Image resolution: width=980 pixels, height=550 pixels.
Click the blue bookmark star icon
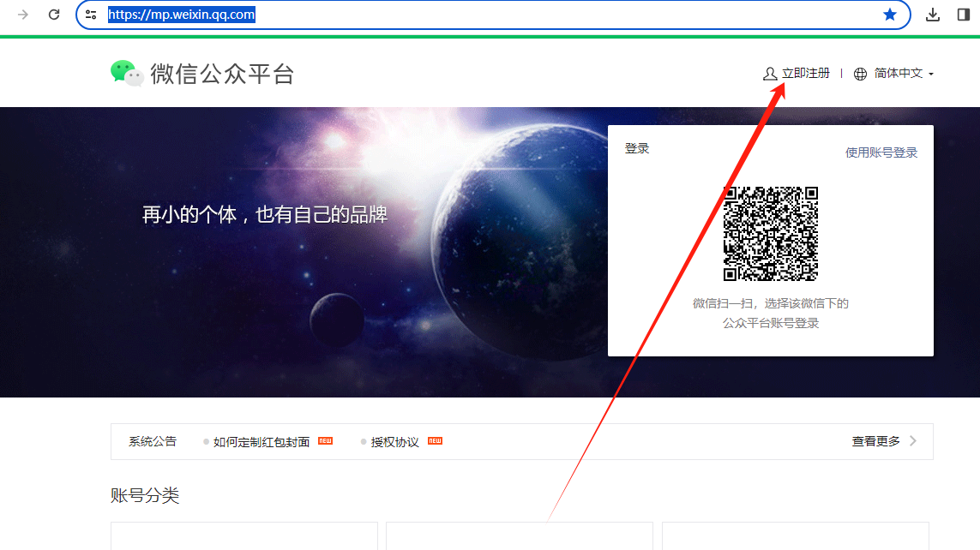pyautogui.click(x=890, y=15)
